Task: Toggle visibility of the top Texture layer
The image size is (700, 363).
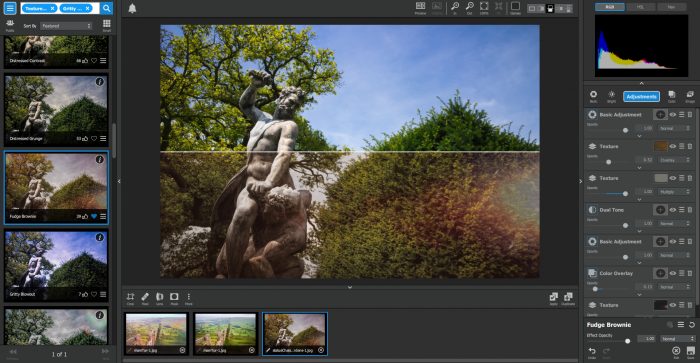Action: click(x=672, y=146)
